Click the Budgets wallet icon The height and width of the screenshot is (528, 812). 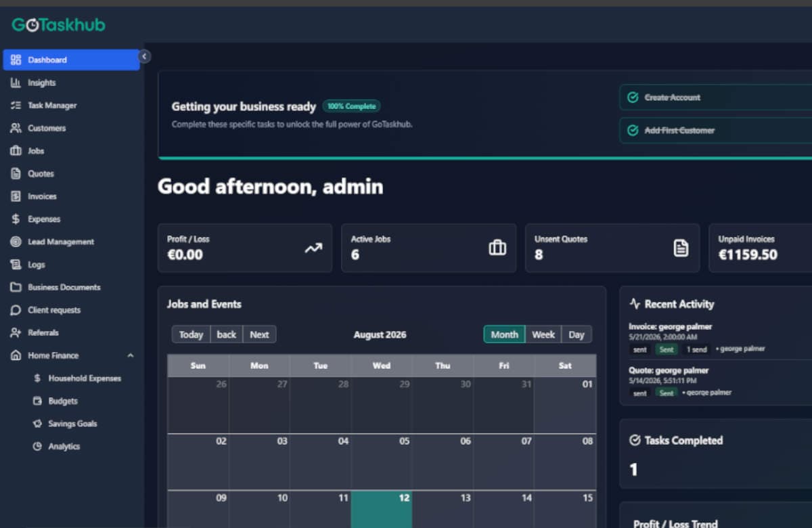37,401
